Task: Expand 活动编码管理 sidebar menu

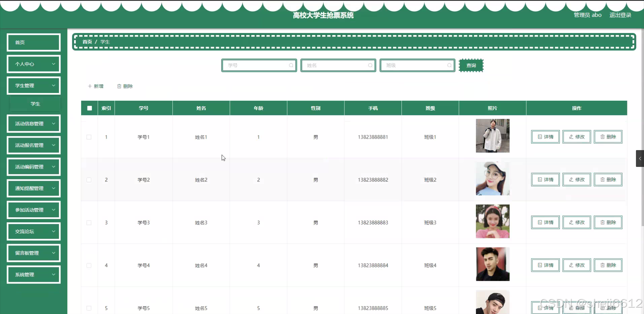Action: pyautogui.click(x=34, y=167)
